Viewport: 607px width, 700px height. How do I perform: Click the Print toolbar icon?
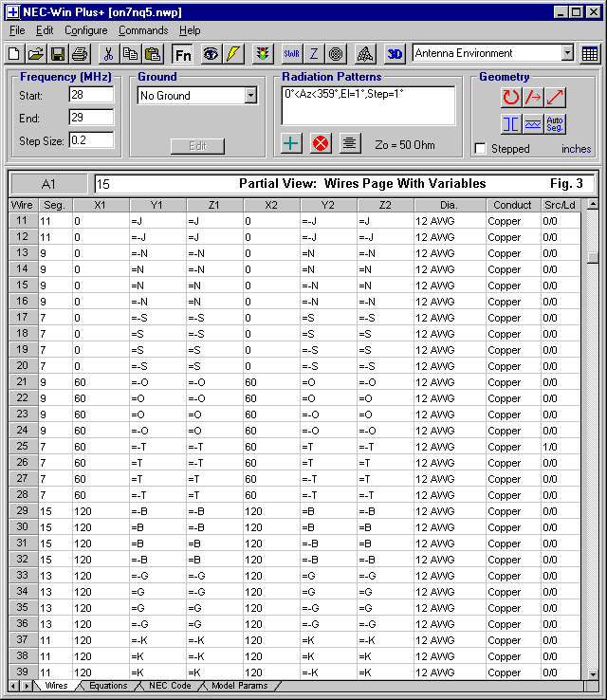(x=79, y=54)
